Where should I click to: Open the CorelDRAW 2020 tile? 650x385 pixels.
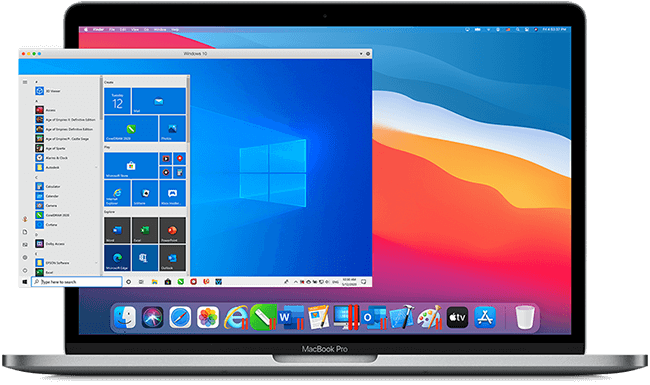tap(131, 128)
